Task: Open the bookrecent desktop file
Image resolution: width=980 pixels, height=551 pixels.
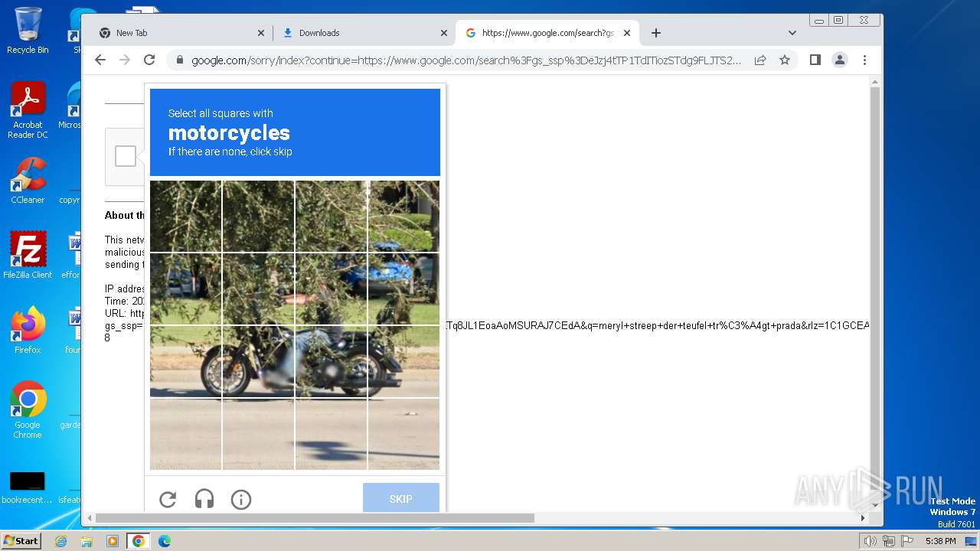Action: coord(28,488)
